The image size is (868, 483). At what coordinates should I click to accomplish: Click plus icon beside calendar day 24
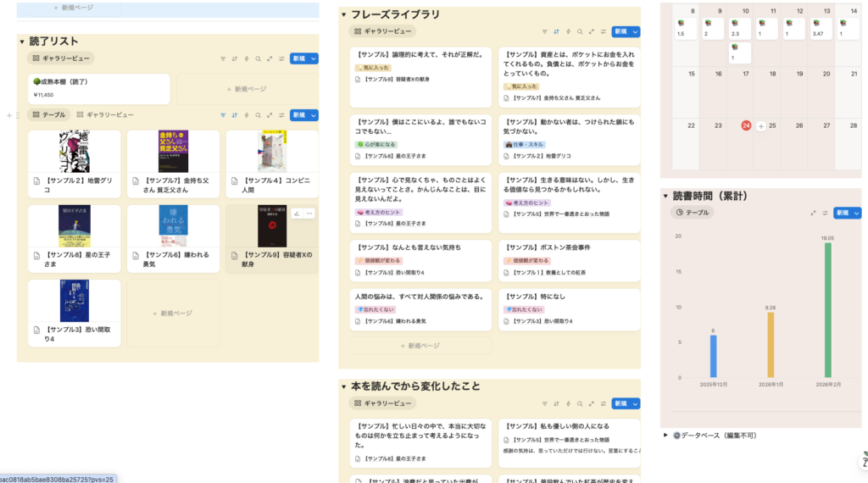pos(760,125)
